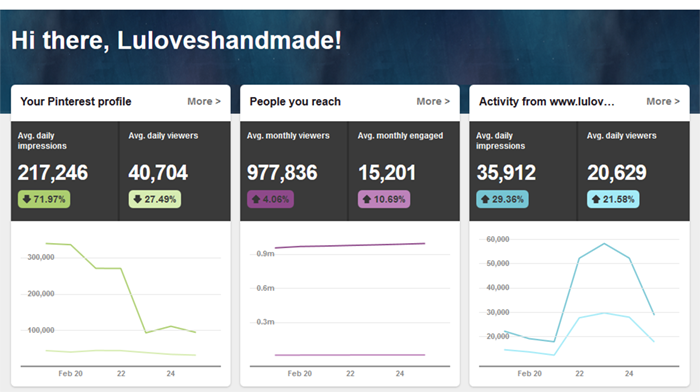Click the down-arrow icon in 27.49% badge
This screenshot has height=392, width=700.
138,199
